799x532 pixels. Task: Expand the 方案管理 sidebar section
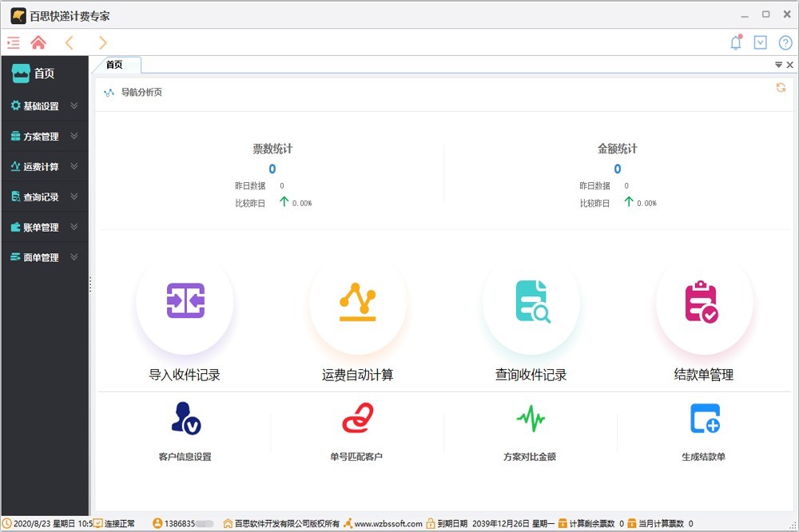[x=44, y=135]
